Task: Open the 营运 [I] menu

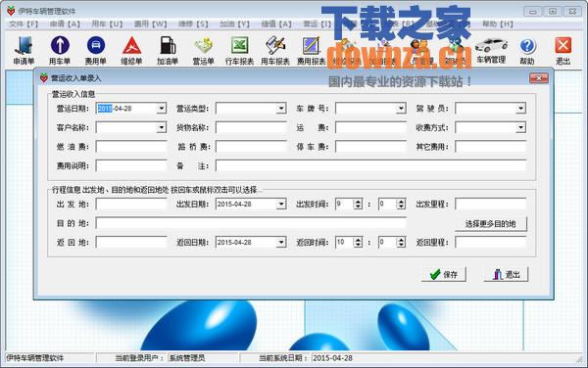Action: [x=317, y=23]
